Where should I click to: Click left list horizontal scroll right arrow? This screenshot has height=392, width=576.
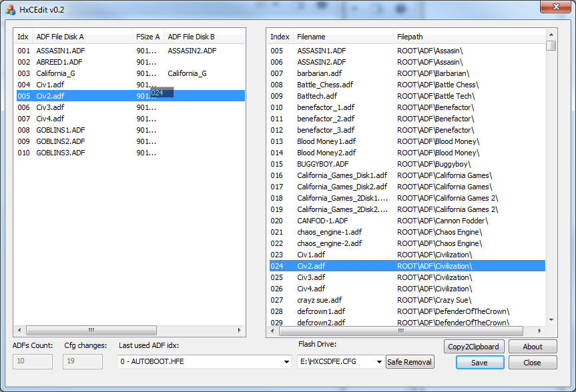click(240, 331)
